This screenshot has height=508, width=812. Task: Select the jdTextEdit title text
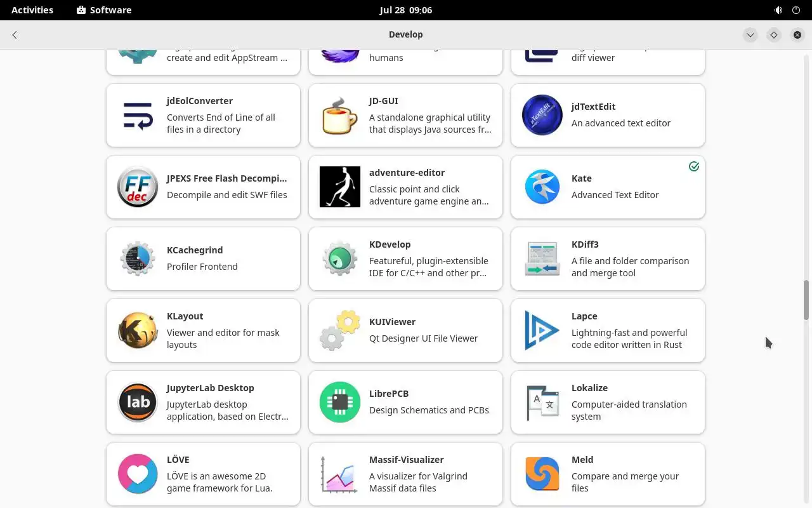tap(593, 107)
